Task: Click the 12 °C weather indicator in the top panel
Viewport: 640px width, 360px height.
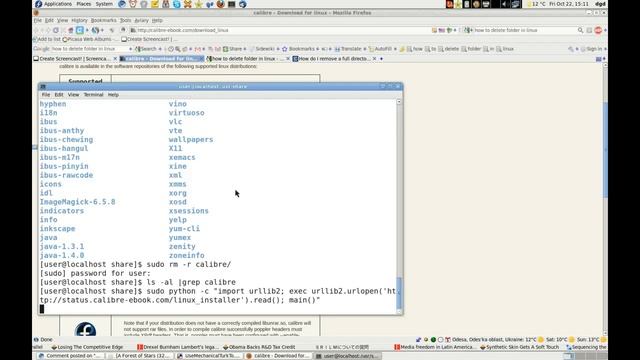Action: [x=536, y=4]
